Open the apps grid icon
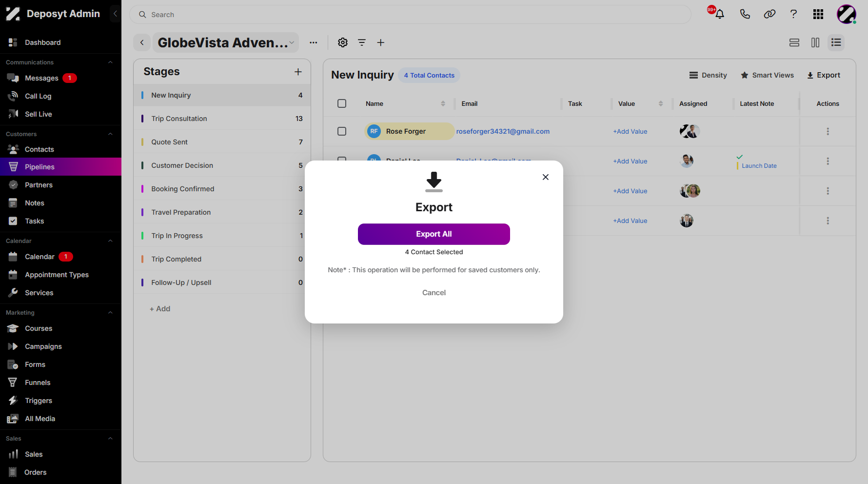Viewport: 868px width, 484px height. click(818, 14)
